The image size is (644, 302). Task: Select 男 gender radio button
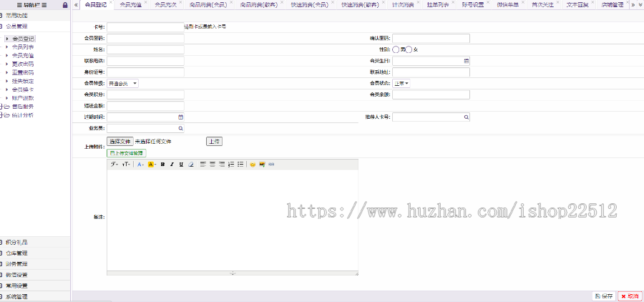[396, 49]
